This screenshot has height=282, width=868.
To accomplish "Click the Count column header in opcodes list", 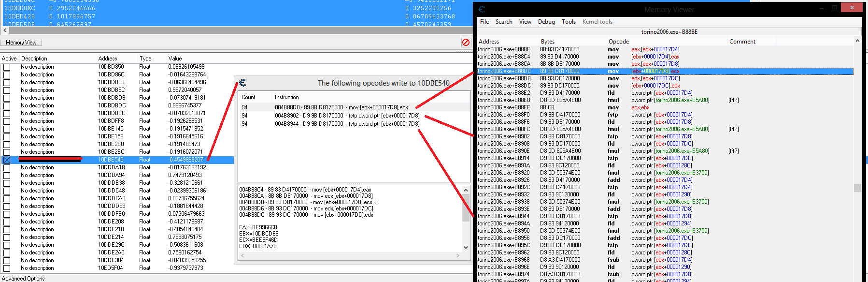I will click(x=248, y=97).
